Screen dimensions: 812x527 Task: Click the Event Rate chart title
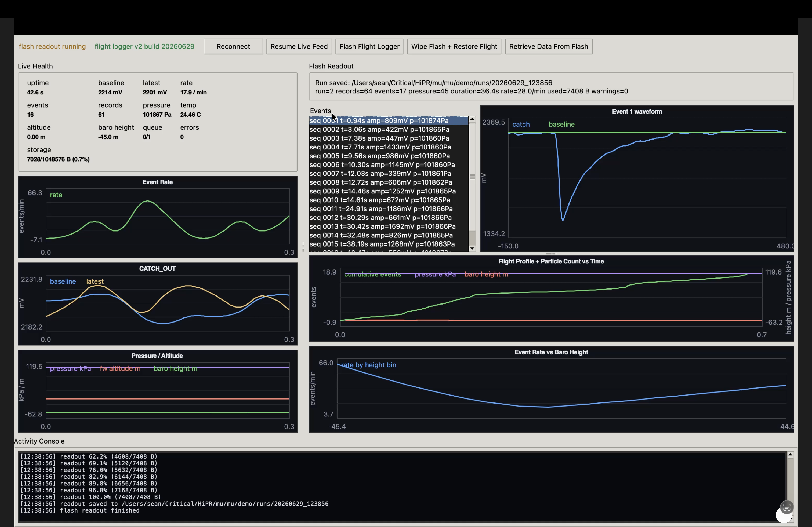[157, 182]
